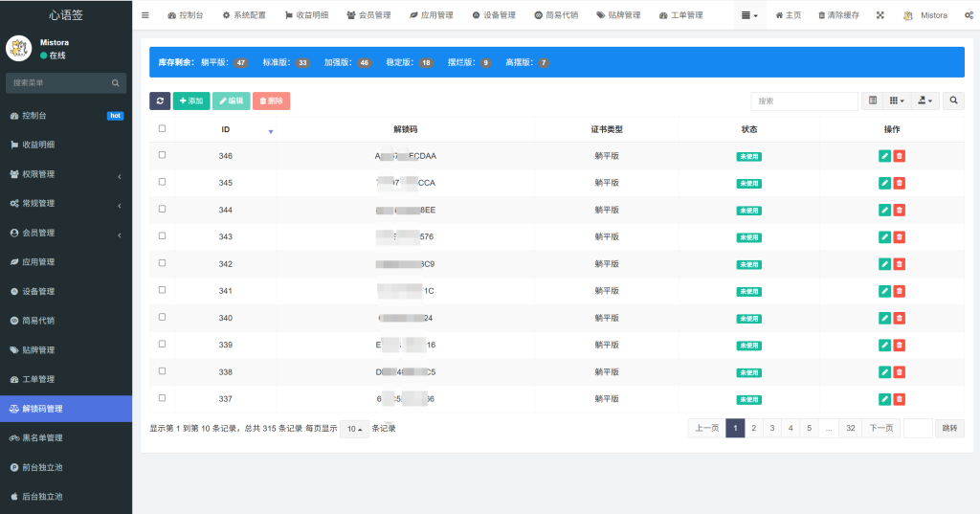Click 清除缓存 clear cache link
The height and width of the screenshot is (514, 980).
(838, 15)
